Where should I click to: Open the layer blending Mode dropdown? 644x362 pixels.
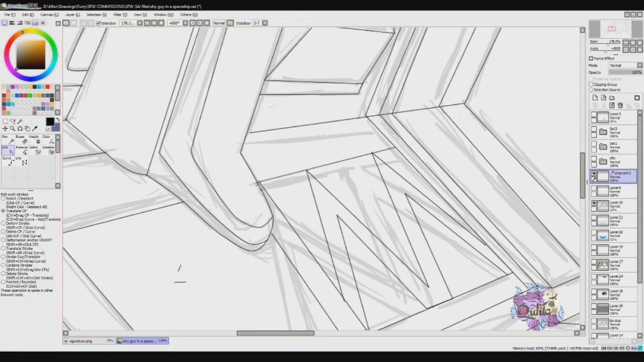point(625,65)
